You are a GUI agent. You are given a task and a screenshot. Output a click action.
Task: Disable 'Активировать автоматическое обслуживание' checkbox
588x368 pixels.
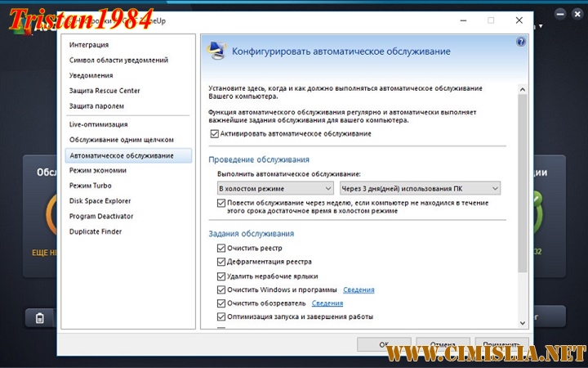[x=214, y=133]
